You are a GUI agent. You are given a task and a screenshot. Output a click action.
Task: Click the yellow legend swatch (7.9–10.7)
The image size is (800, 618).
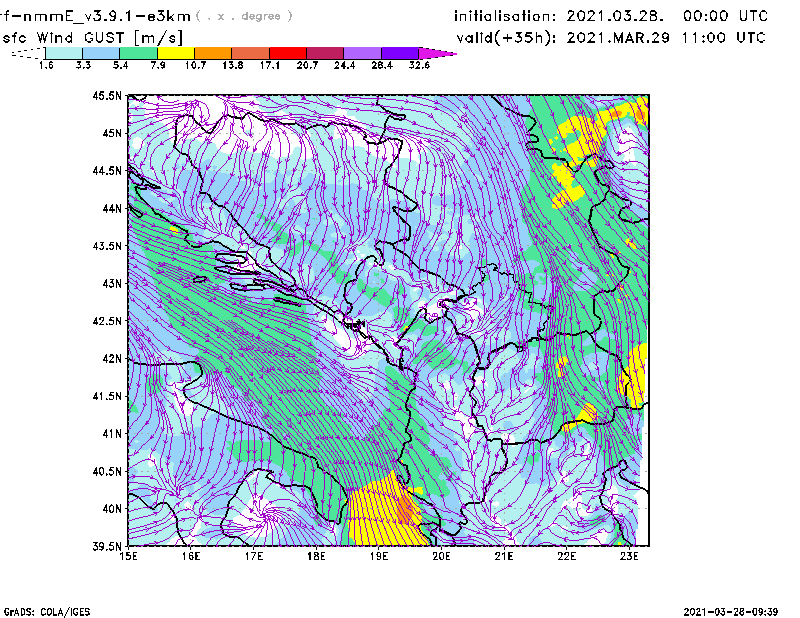tap(176, 53)
